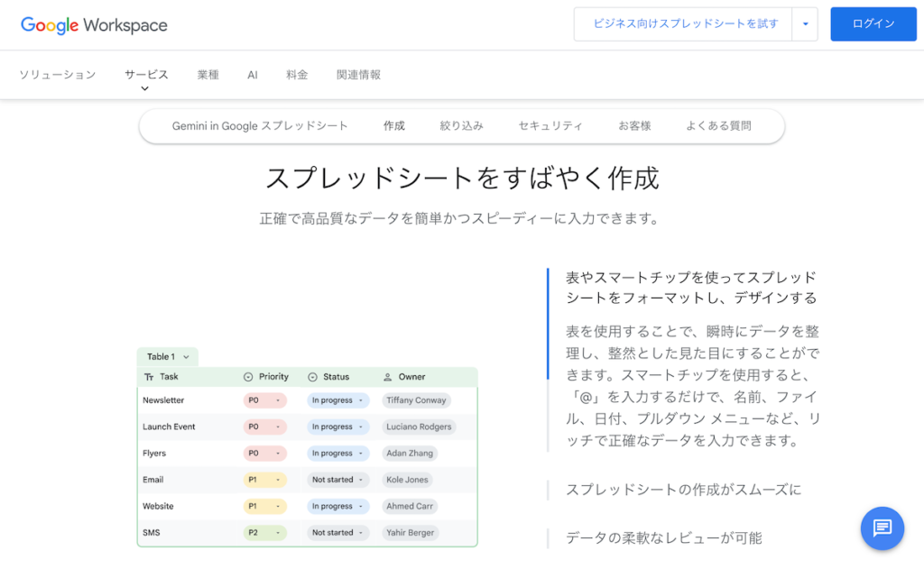
Task: Click the ログイン button
Action: 873,24
